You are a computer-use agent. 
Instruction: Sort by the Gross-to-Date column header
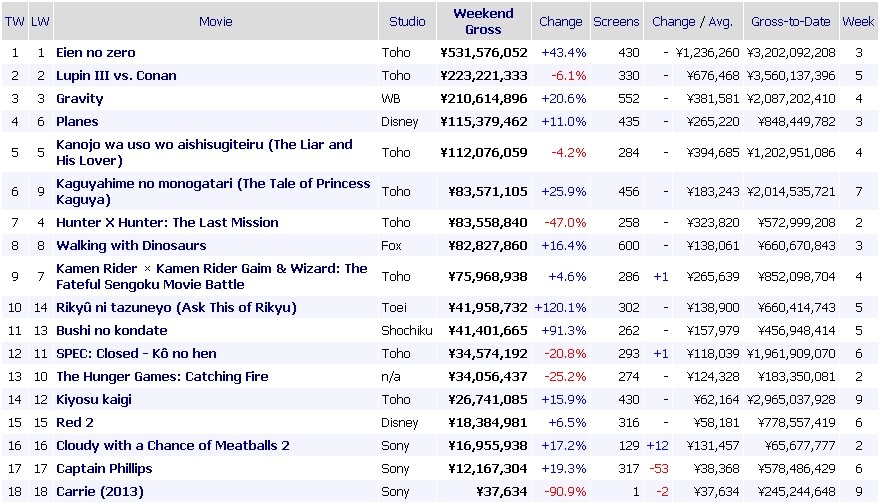[x=790, y=21]
